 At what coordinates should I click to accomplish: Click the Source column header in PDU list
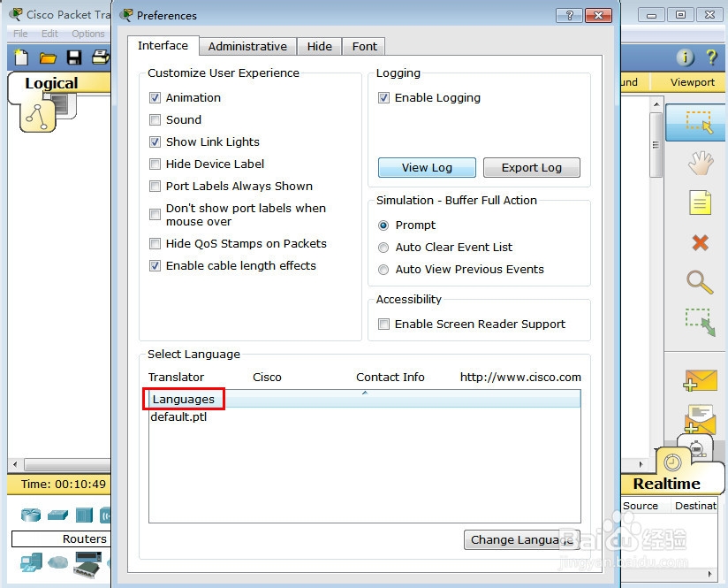click(x=641, y=505)
